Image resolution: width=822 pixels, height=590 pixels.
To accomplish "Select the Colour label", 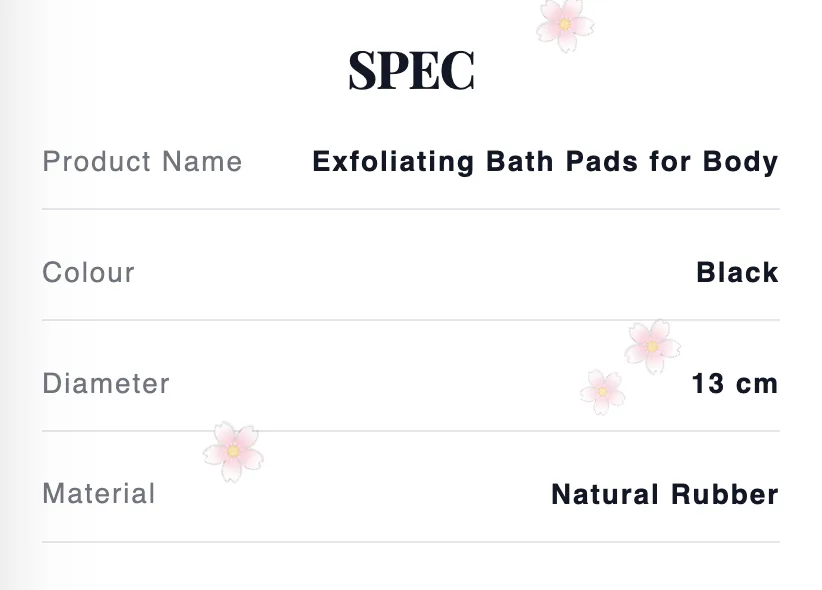I will pyautogui.click(x=89, y=272).
